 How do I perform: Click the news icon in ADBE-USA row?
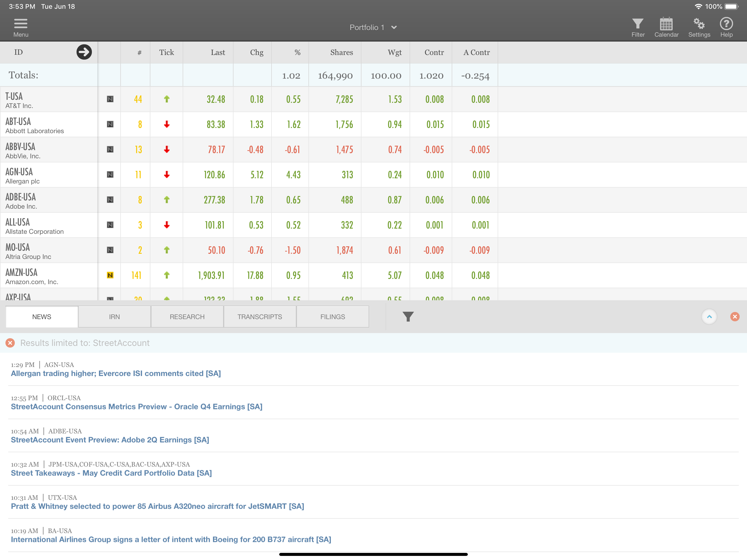[x=110, y=200]
